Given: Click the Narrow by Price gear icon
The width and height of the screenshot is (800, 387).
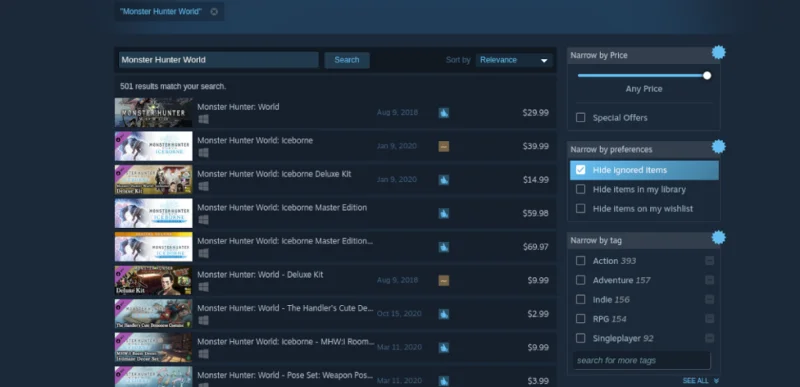Looking at the screenshot, I should pyautogui.click(x=718, y=52).
